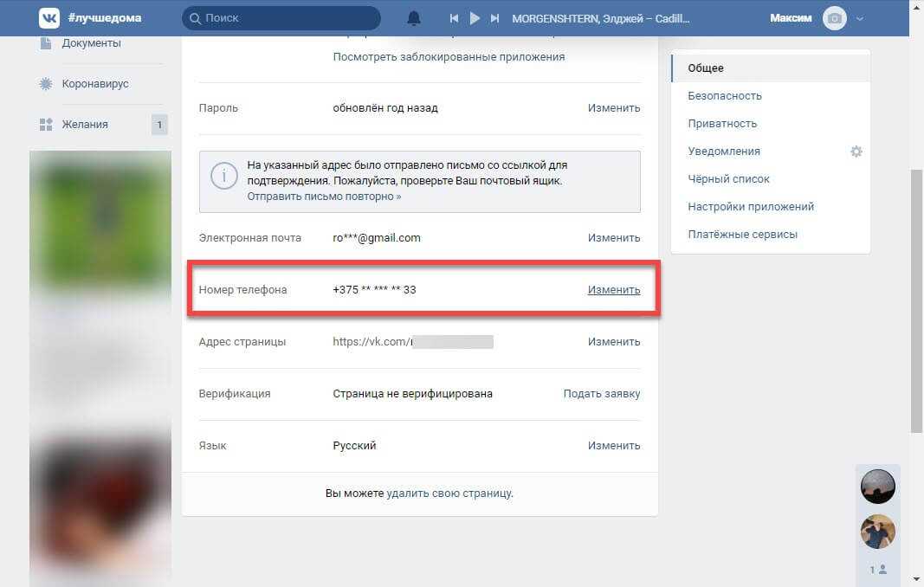The width and height of the screenshot is (924, 587).
Task: Click the Русский language value
Action: [x=354, y=446]
